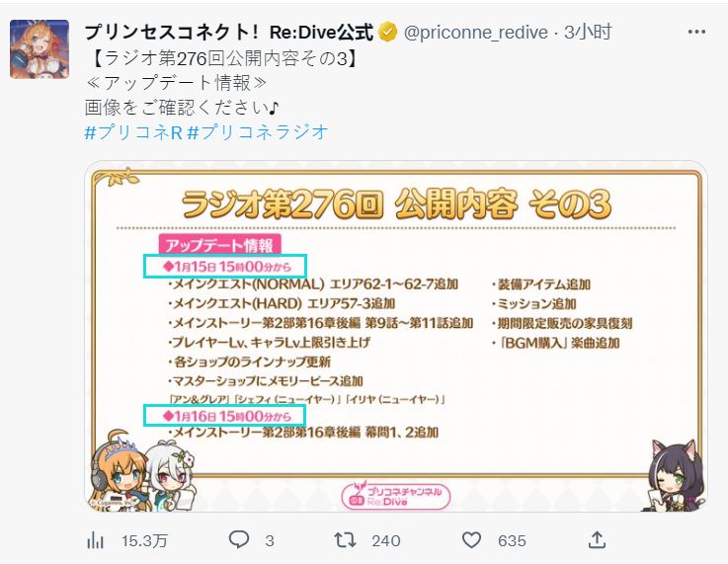Open the プリンセスコネクト! Re:Dive公式 display name

[x=229, y=32]
